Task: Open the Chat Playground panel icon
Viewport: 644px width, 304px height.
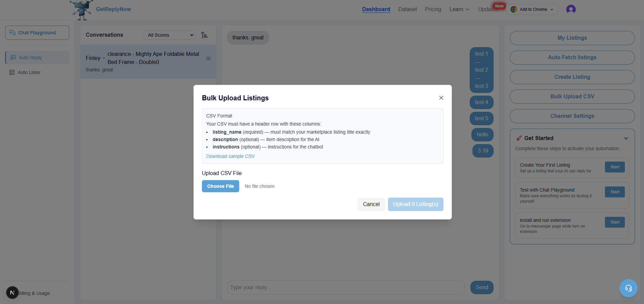Action: [12, 32]
